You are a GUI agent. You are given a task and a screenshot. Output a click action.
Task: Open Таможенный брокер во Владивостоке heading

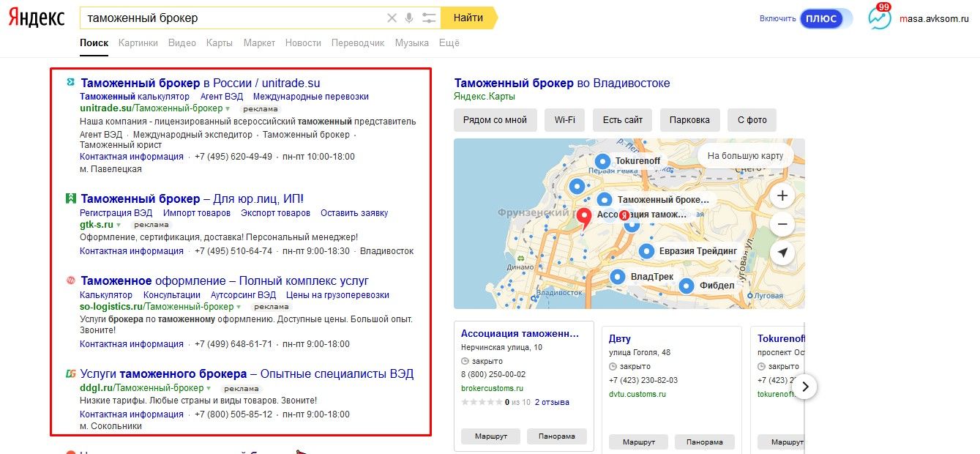point(562,83)
